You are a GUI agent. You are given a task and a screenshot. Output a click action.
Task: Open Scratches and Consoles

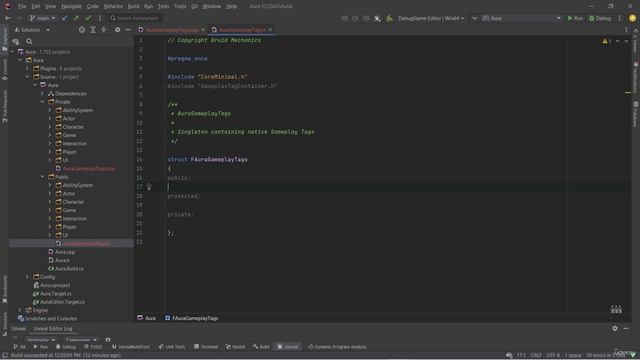point(51,318)
